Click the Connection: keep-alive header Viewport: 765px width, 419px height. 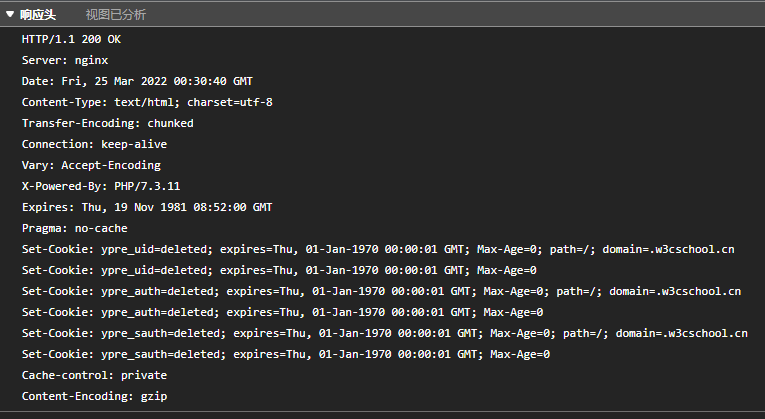click(x=95, y=144)
